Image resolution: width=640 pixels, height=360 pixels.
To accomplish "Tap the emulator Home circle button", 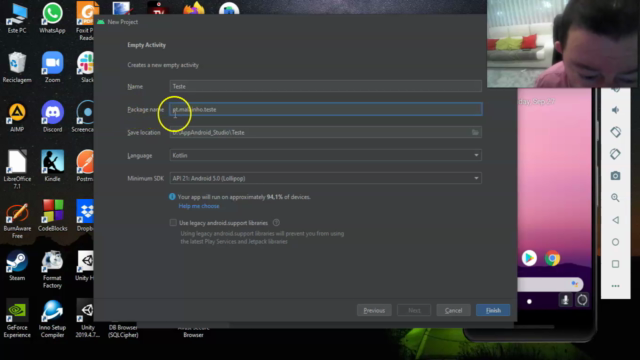I will point(616,242).
